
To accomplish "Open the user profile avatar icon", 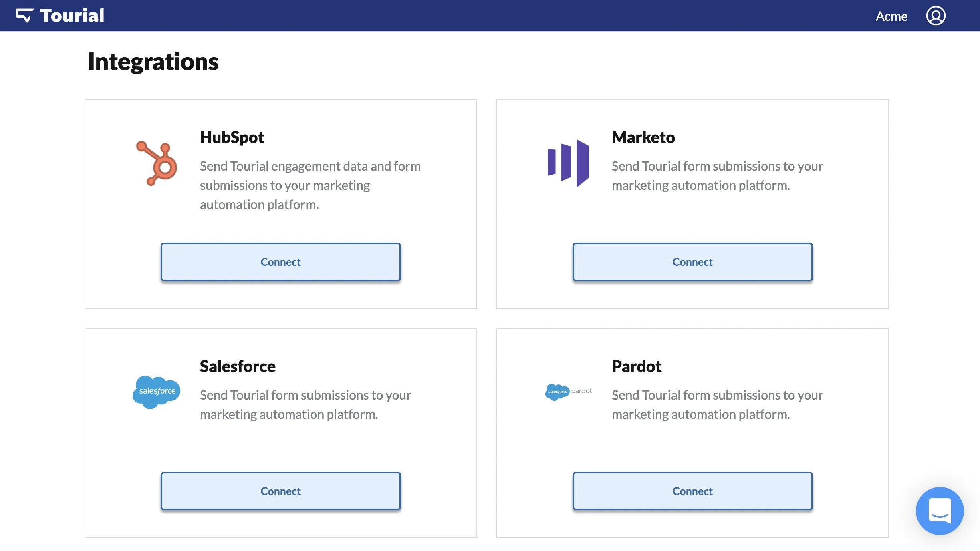I will 936,16.
